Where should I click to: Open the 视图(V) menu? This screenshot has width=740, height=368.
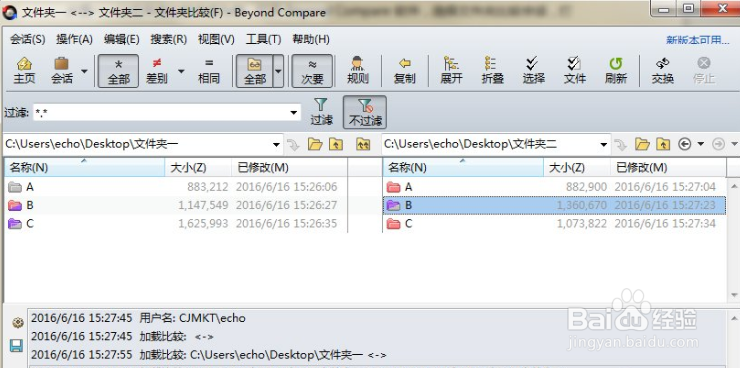216,39
